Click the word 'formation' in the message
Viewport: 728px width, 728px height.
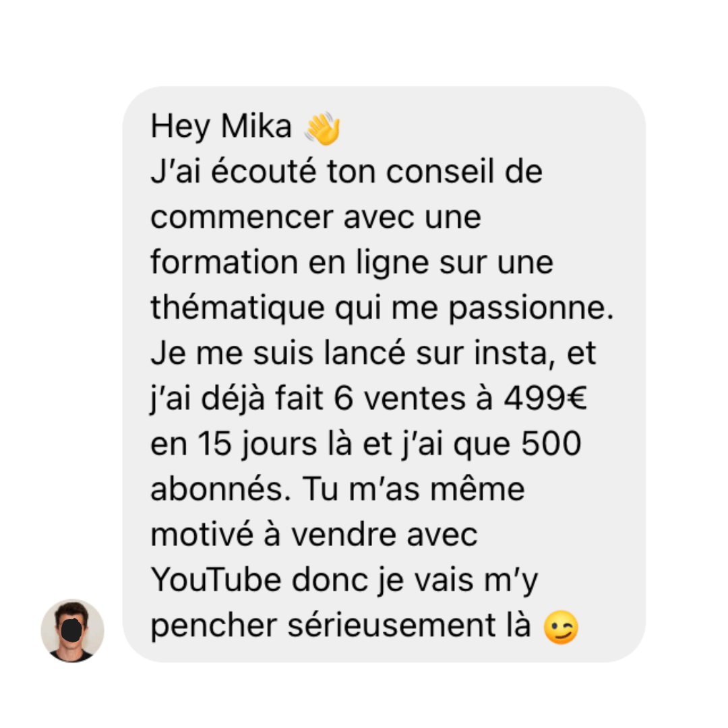tap(224, 262)
